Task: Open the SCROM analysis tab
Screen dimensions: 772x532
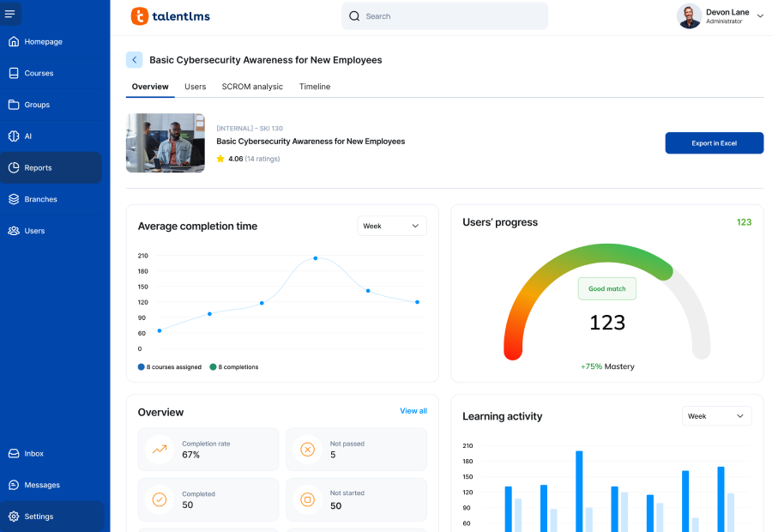Action: coord(252,87)
